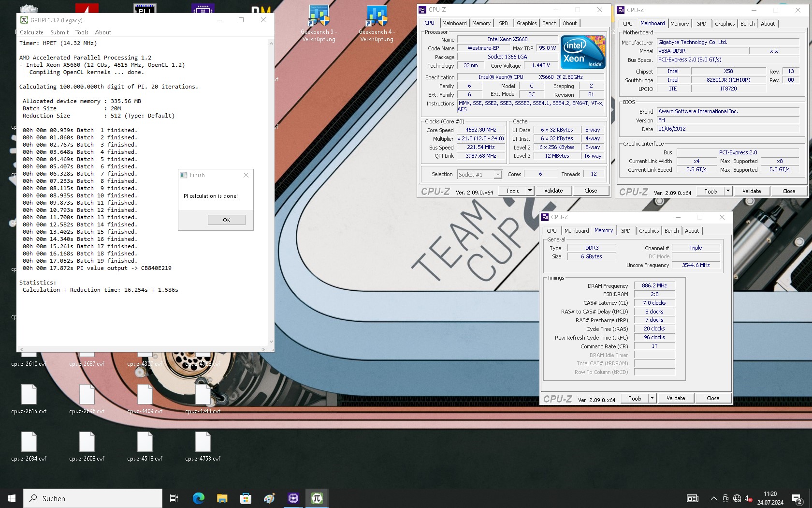Viewport: 812px width, 508px height.
Task: Select cpuz-4518.cvf desktop file
Action: point(145,447)
